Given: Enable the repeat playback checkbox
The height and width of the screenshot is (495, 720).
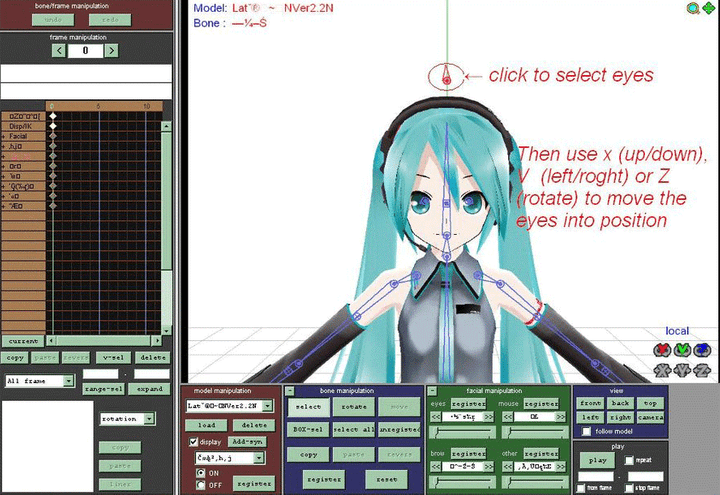Looking at the screenshot, I should (x=629, y=460).
